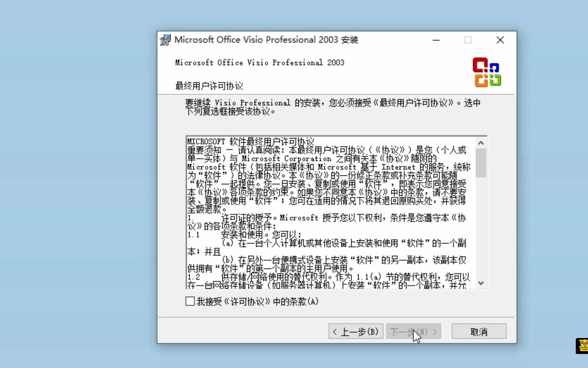Click the disabled maximize button

click(x=468, y=40)
